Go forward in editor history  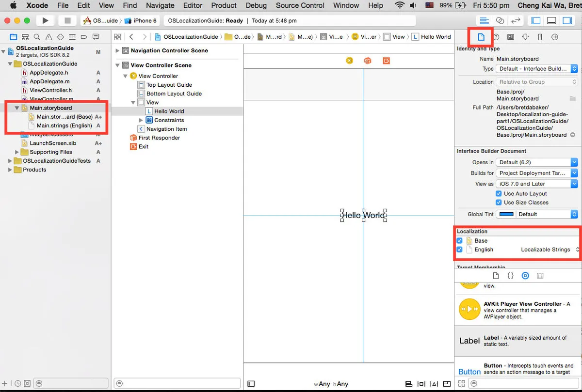[x=145, y=37]
